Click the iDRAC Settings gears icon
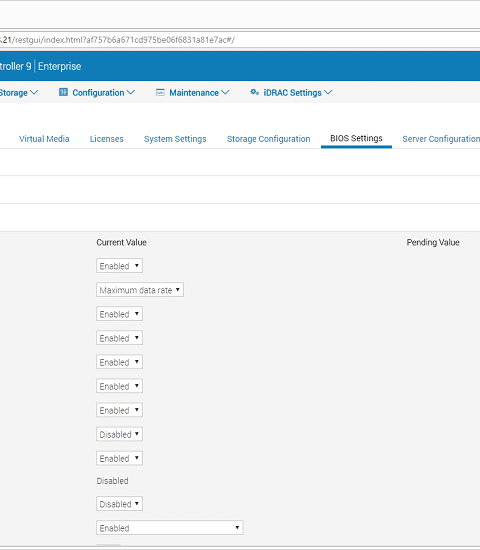Viewport: 480px width, 550px height. (254, 92)
